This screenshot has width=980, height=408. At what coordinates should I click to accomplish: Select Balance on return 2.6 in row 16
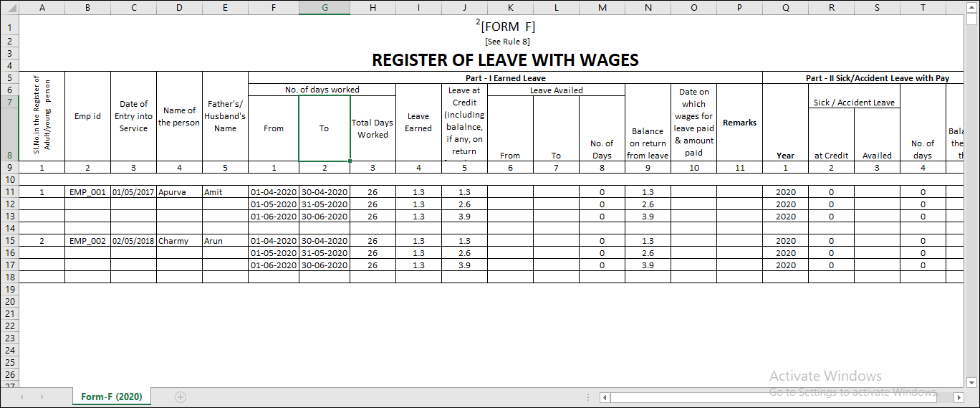(648, 253)
